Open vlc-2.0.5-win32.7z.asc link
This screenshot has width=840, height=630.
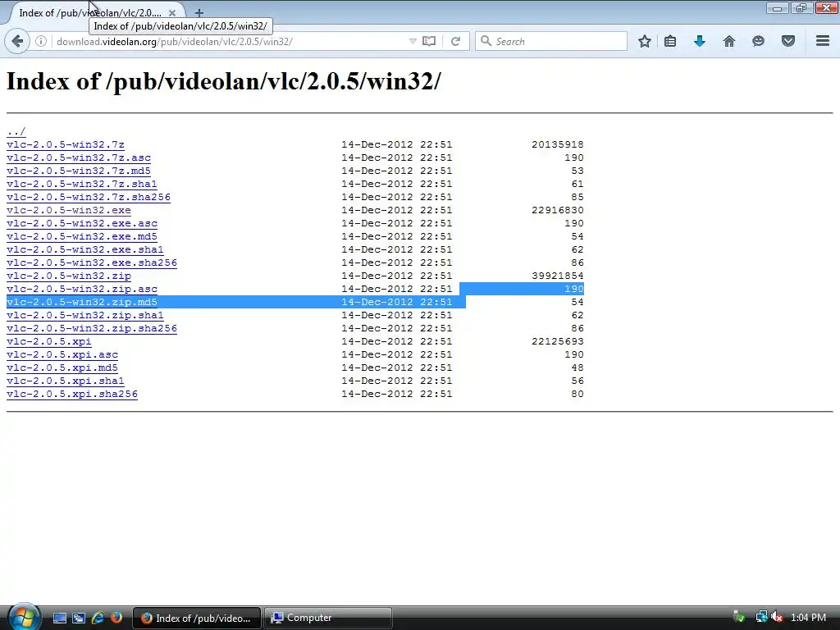point(79,157)
